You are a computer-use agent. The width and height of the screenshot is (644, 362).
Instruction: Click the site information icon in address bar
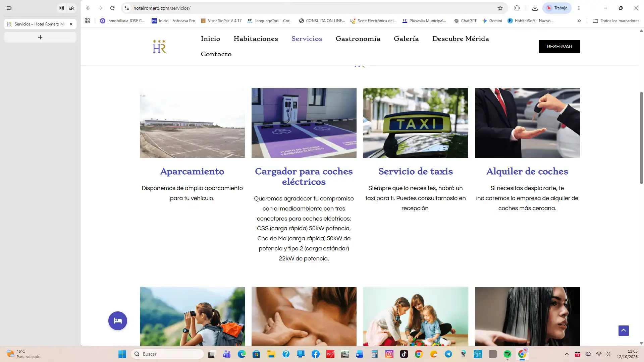click(x=127, y=8)
